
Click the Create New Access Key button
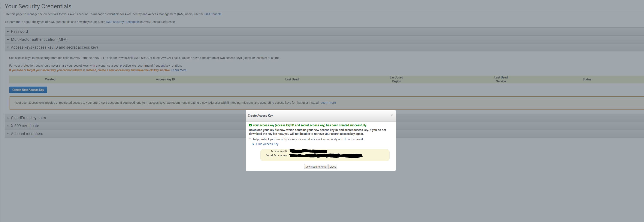tap(28, 90)
